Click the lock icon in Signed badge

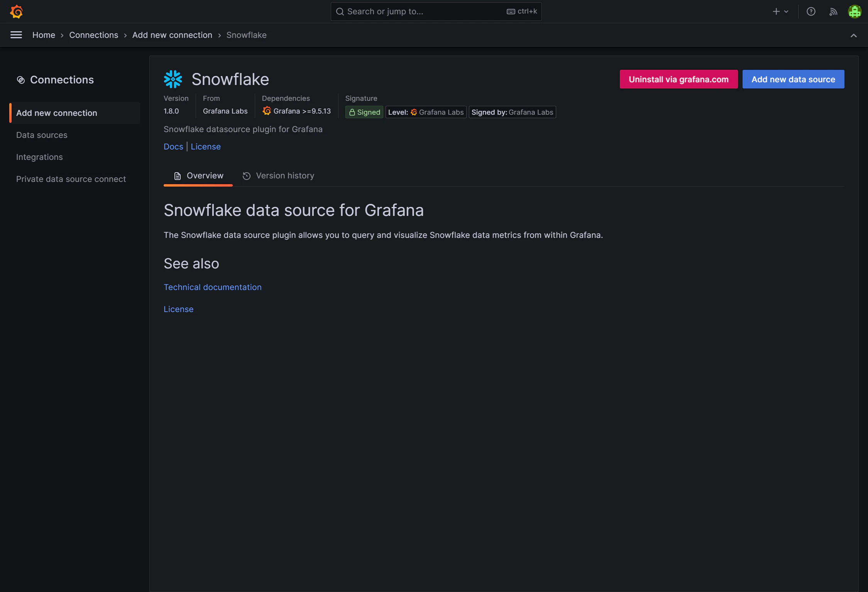coord(352,112)
